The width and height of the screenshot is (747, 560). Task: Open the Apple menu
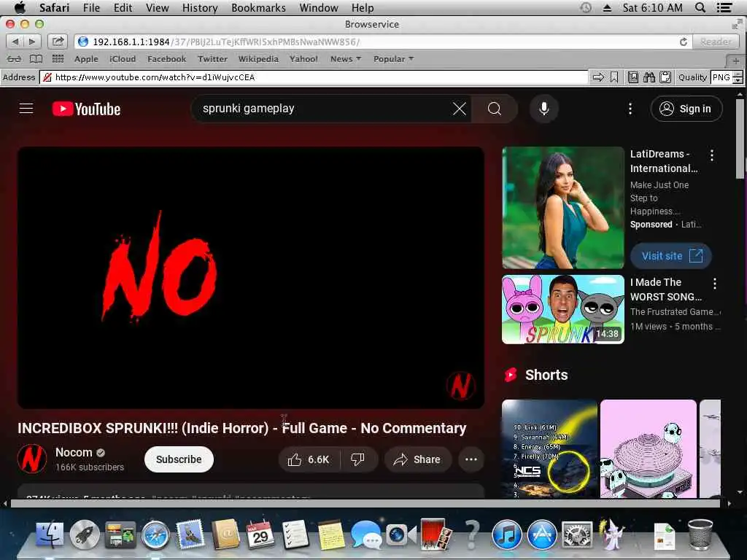point(20,7)
